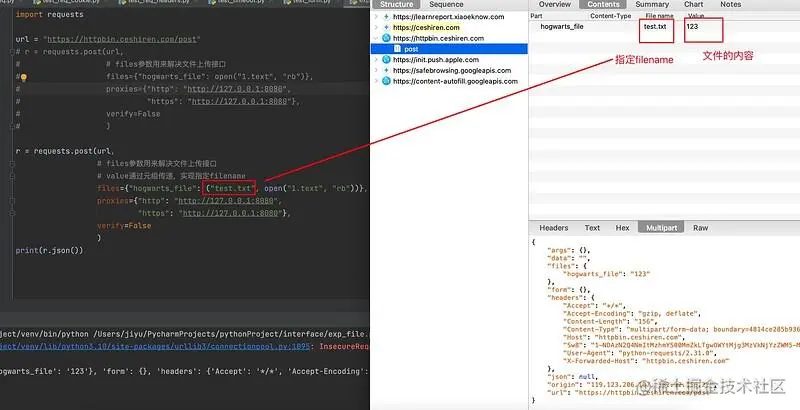
Task: Click the host icon beside https://ceshiren.com
Action: point(386,28)
